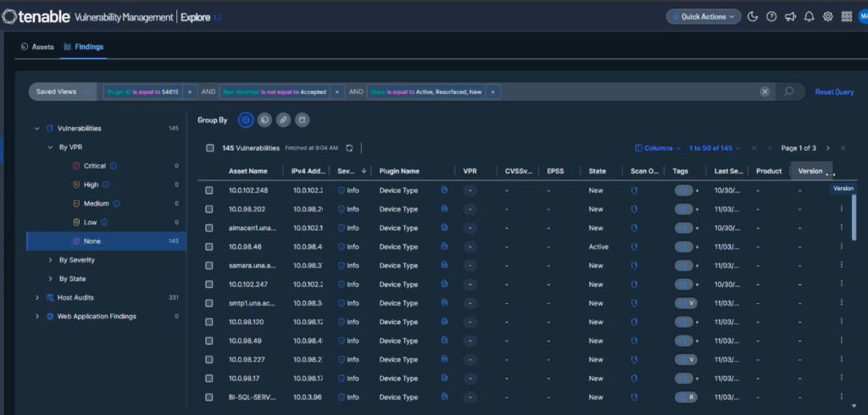The height and width of the screenshot is (415, 868).
Task: Open the help question mark icon
Action: [x=771, y=16]
